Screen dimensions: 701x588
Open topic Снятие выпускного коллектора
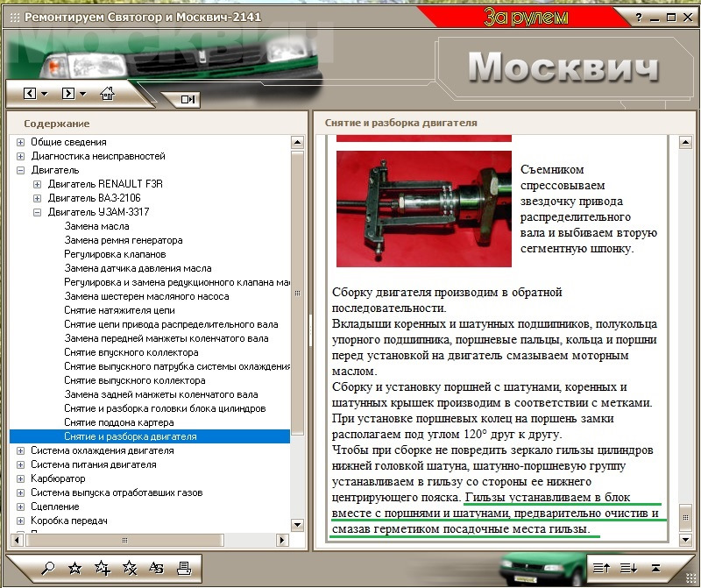tap(135, 380)
